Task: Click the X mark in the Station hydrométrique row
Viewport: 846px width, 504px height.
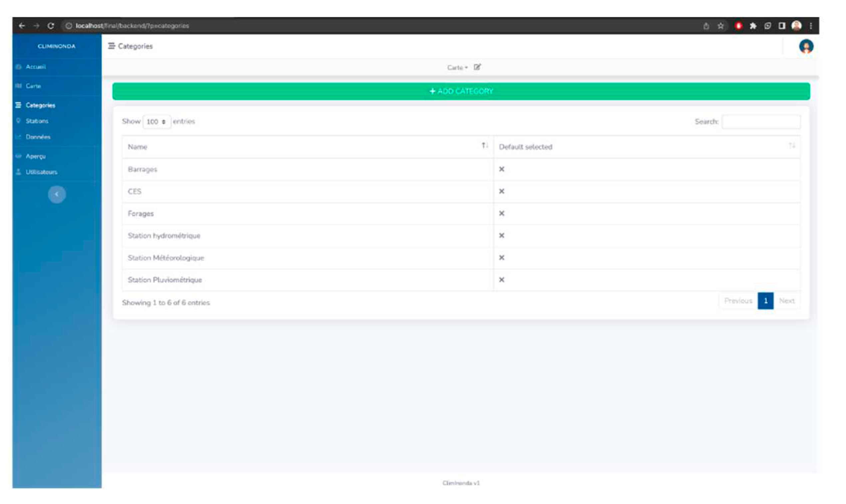Action: point(502,236)
